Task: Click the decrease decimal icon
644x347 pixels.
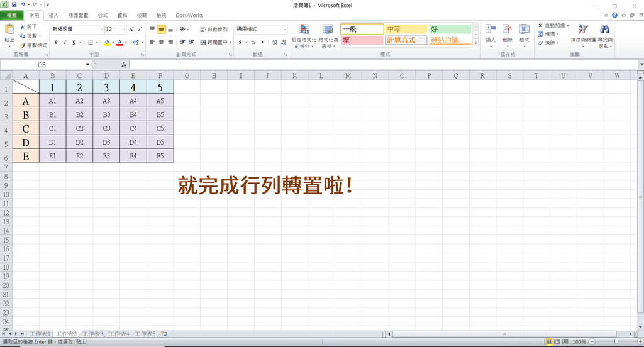Action: point(284,42)
